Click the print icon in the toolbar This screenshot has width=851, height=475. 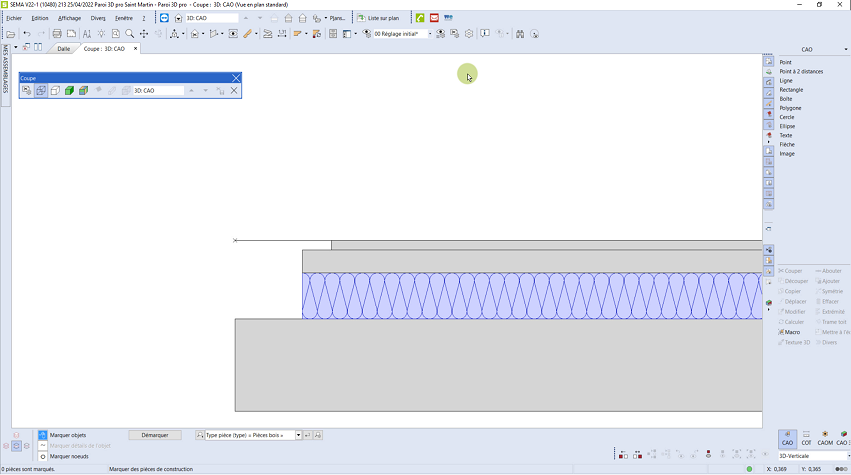point(57,34)
